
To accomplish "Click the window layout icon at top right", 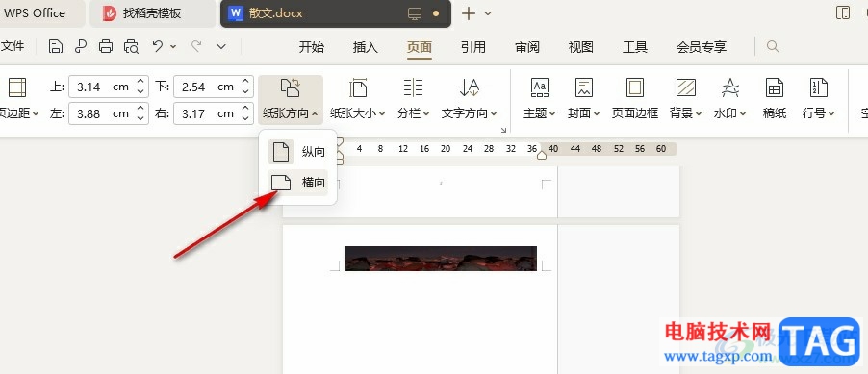I will (x=843, y=13).
